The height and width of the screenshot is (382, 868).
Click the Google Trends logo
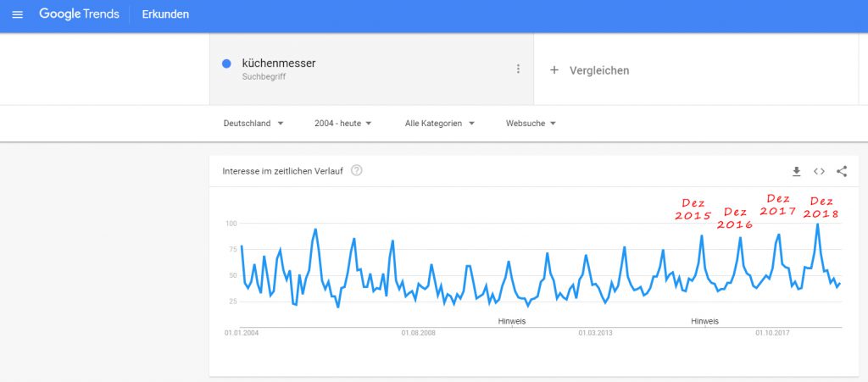[x=79, y=14]
